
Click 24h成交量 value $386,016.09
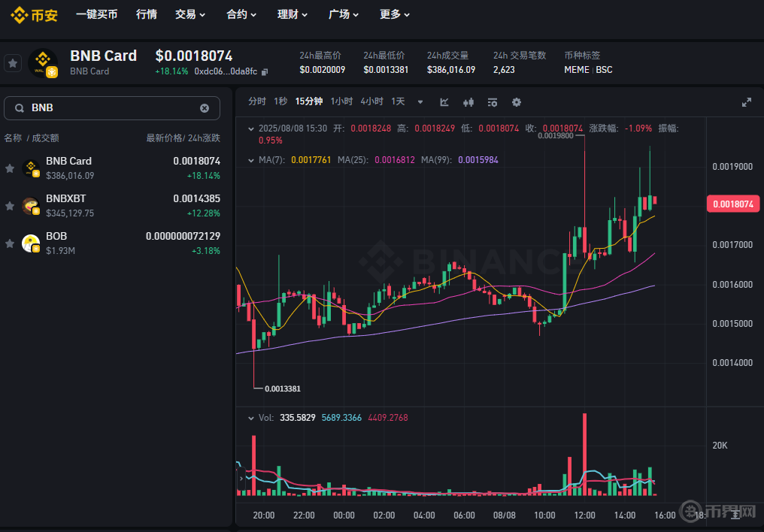point(451,70)
